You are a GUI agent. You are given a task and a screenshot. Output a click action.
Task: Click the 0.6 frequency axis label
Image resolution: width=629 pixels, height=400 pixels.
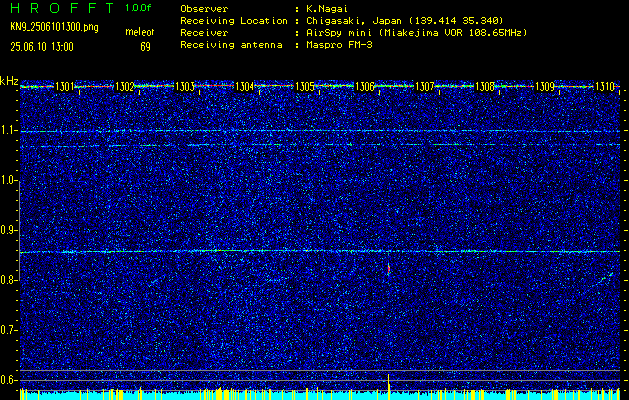coord(9,380)
